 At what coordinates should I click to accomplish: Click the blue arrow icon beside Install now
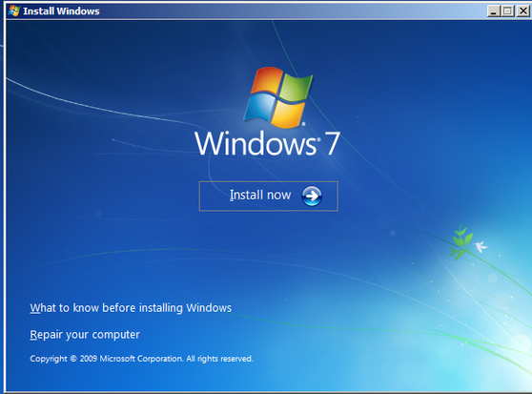point(312,196)
